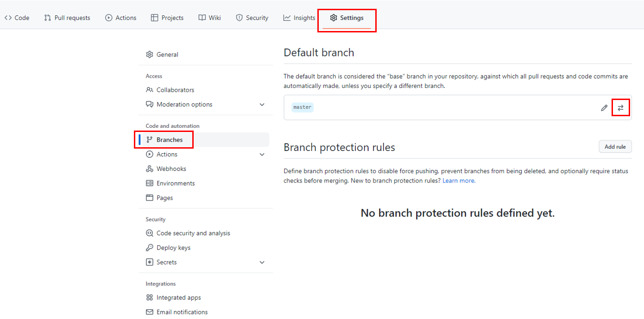The height and width of the screenshot is (319, 644).
Task: Open the Environments settings
Action: pyautogui.click(x=175, y=183)
